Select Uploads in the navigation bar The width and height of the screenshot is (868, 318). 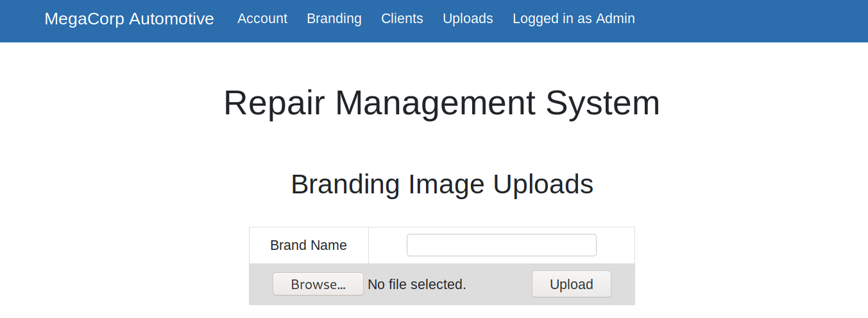click(468, 19)
